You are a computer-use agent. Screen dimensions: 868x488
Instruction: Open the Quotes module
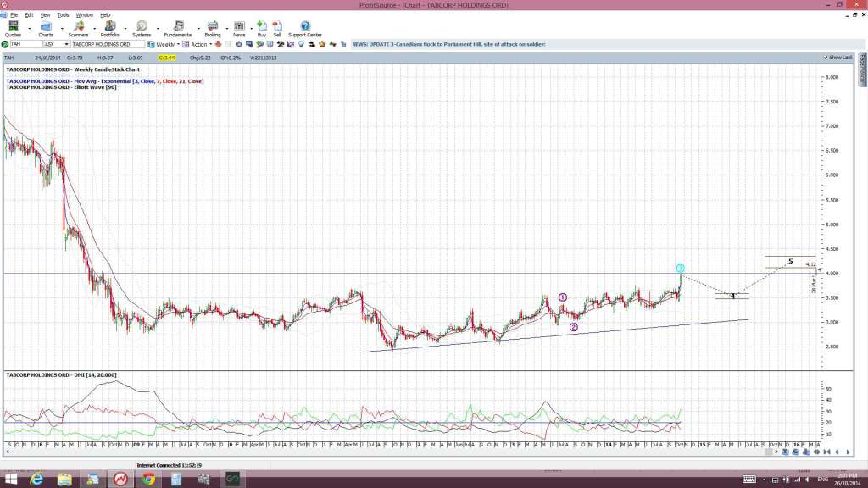(13, 29)
